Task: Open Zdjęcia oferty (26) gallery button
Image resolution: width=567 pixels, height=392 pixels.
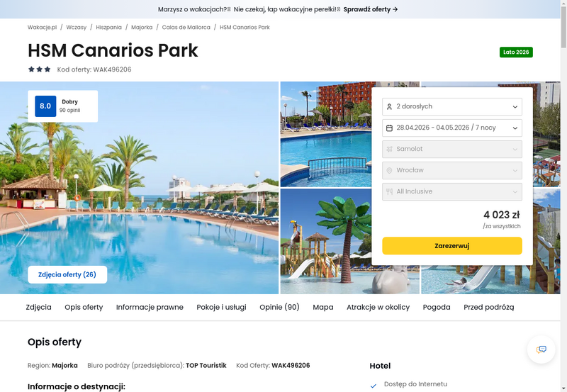Action: tap(67, 274)
